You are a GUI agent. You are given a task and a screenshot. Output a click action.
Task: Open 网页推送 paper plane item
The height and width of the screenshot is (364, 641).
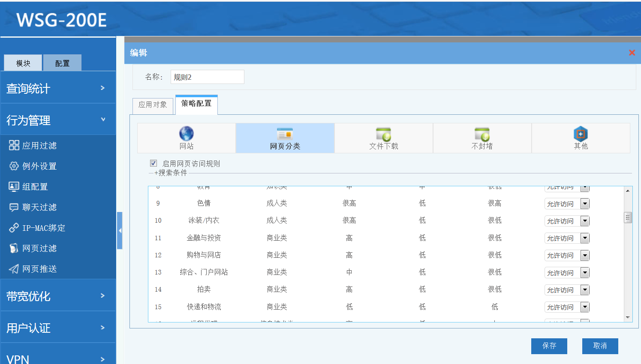coord(39,269)
